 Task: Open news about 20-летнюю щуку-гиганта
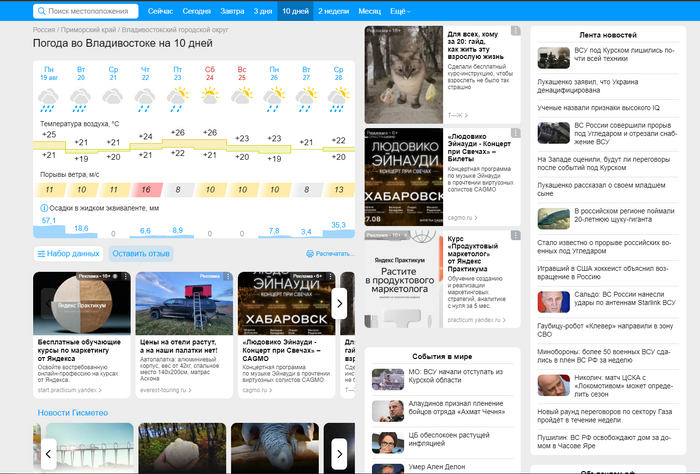[x=624, y=215]
